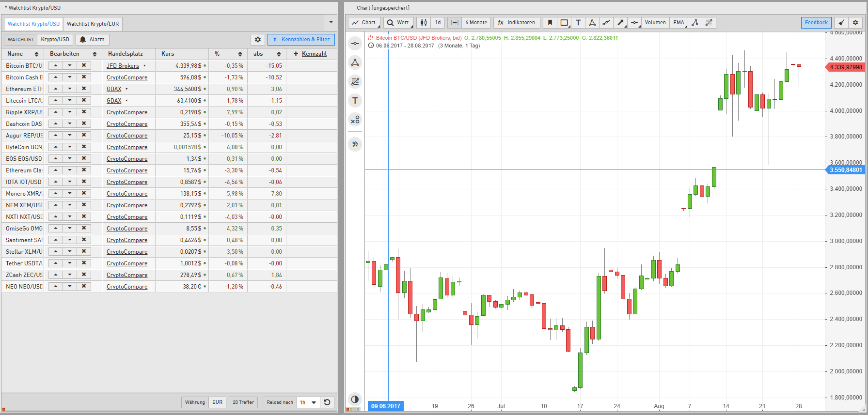Toggle chart contrast with half-circle icon
The image size is (868, 415).
pos(355,399)
